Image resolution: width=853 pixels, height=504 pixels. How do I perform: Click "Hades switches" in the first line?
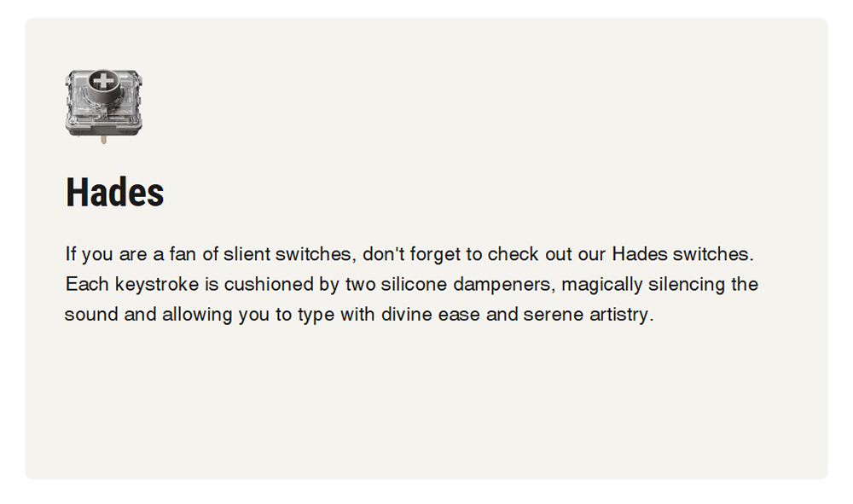click(682, 254)
